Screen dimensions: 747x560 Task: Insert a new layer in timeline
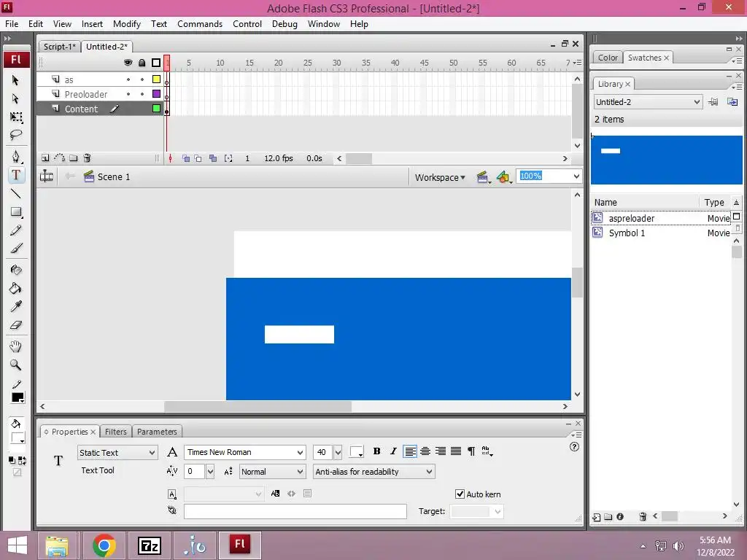point(45,158)
